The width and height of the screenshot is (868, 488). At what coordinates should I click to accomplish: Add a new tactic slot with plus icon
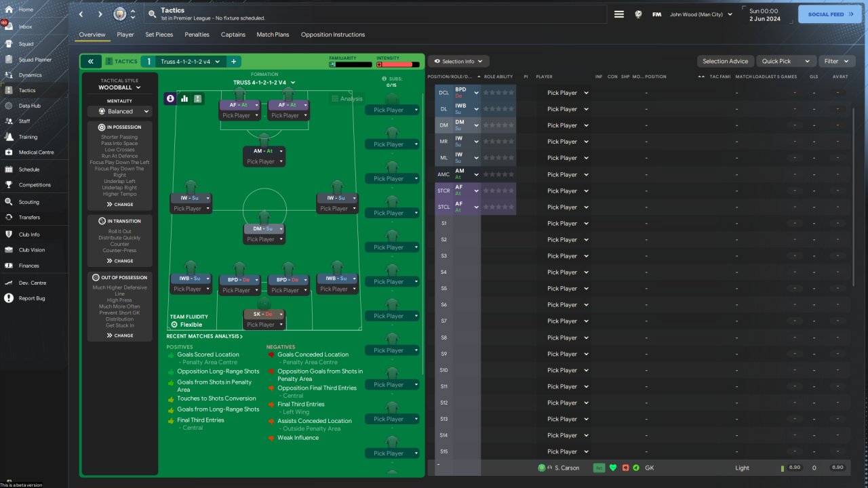[x=233, y=62]
